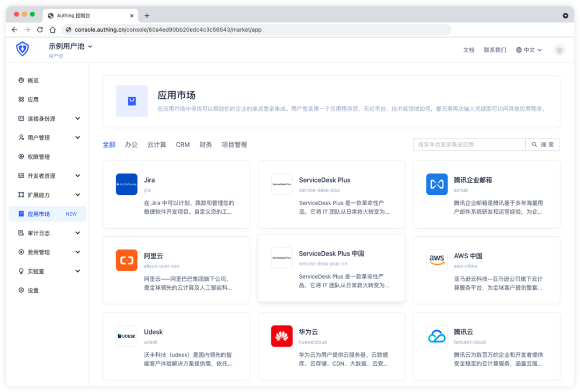Viewport: 580px width, 392px height.
Task: Expand 审计日志 chevron in sidebar
Action: [78, 233]
